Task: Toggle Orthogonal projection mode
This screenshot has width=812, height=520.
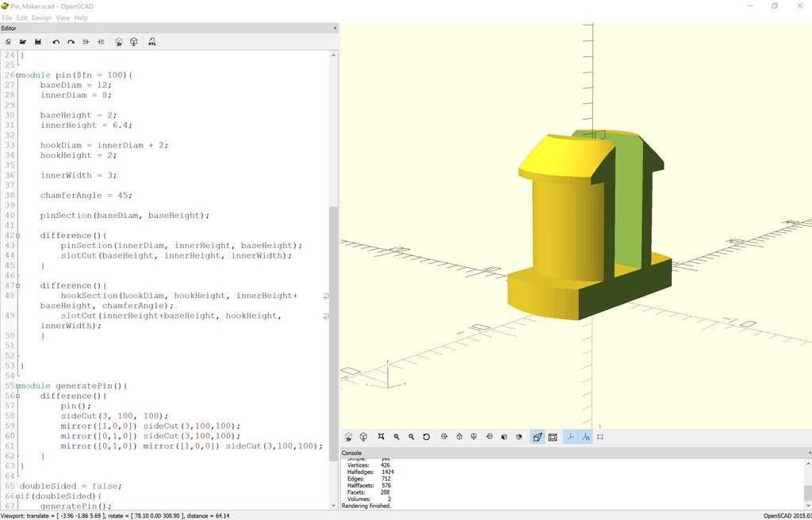Action: (553, 436)
